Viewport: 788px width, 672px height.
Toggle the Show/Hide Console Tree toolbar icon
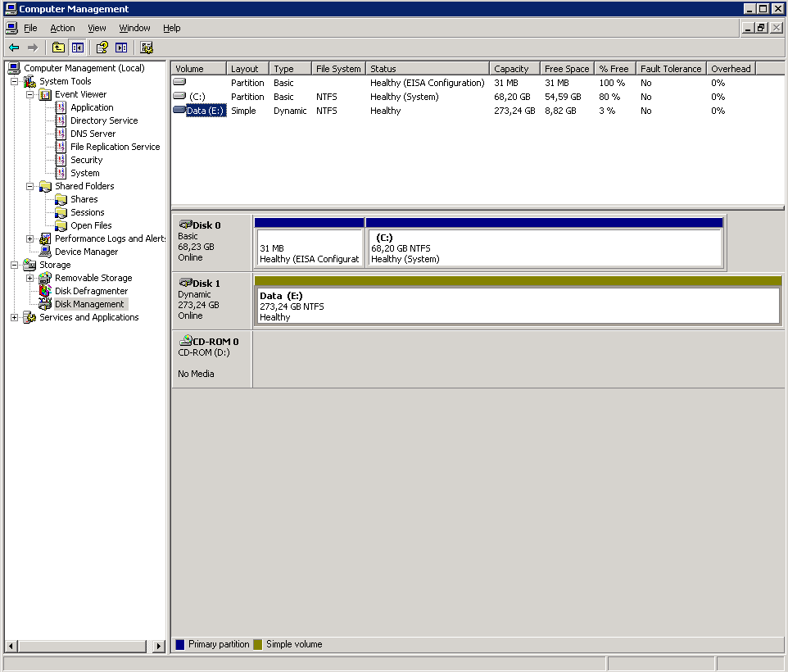pyautogui.click(x=77, y=48)
